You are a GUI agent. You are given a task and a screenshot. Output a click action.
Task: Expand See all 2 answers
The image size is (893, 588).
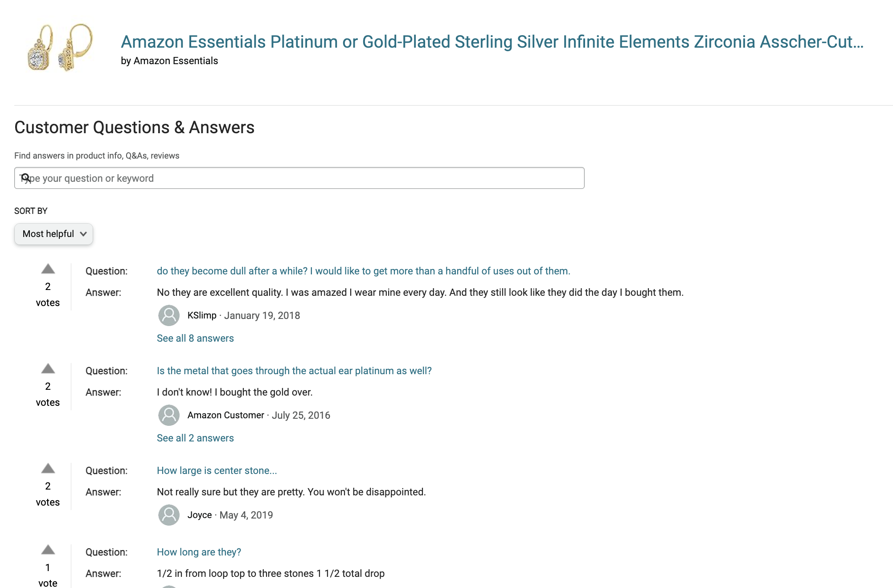[195, 438]
